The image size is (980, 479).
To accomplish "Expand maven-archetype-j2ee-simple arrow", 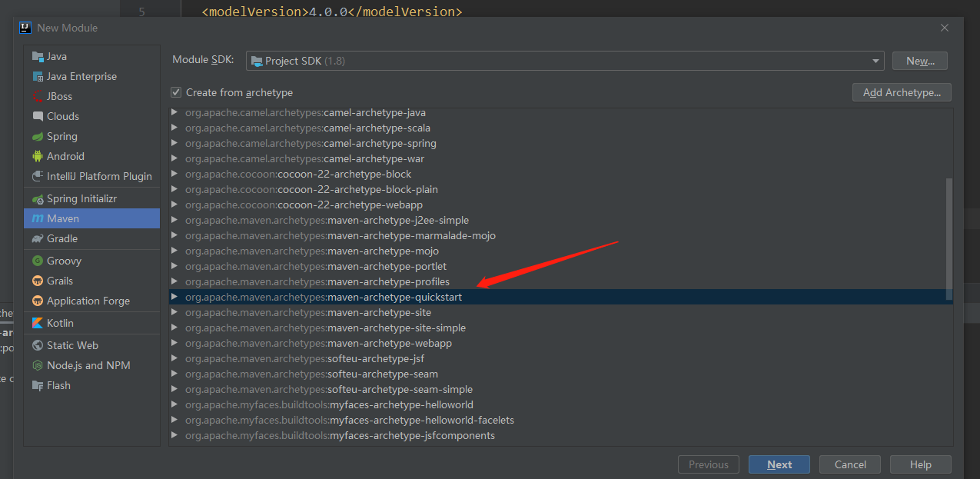I will (x=174, y=220).
